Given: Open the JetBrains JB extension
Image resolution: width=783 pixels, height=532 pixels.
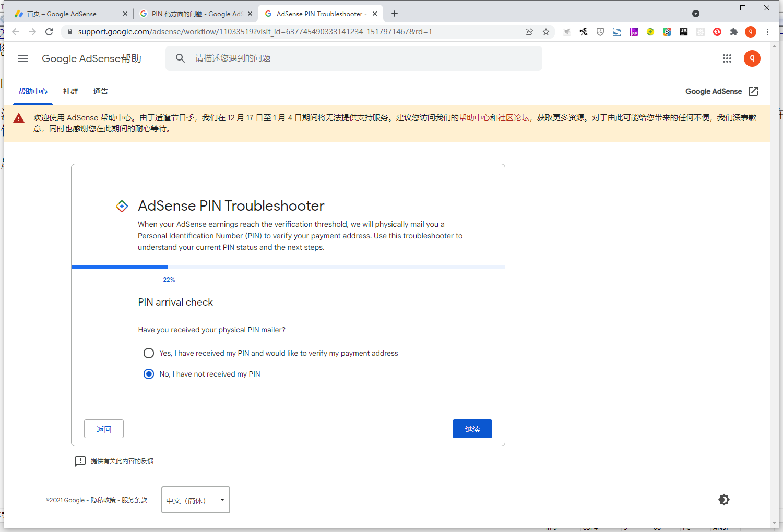Looking at the screenshot, I should pyautogui.click(x=684, y=32).
